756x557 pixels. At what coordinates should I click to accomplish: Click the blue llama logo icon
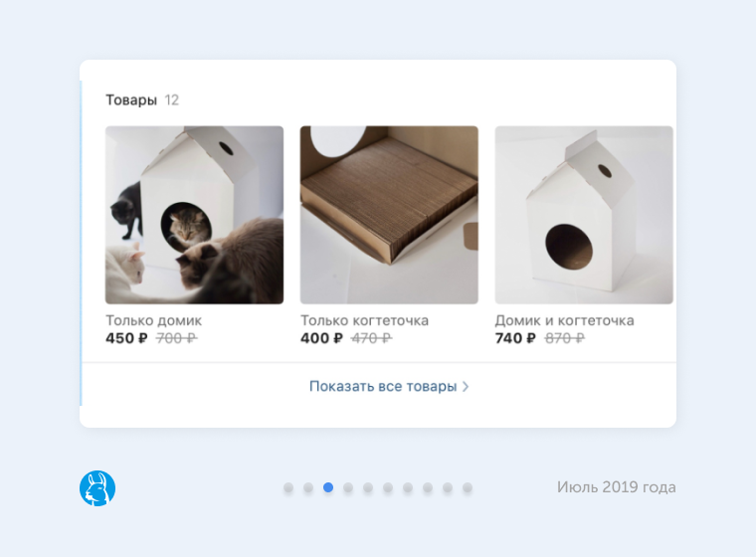97,488
